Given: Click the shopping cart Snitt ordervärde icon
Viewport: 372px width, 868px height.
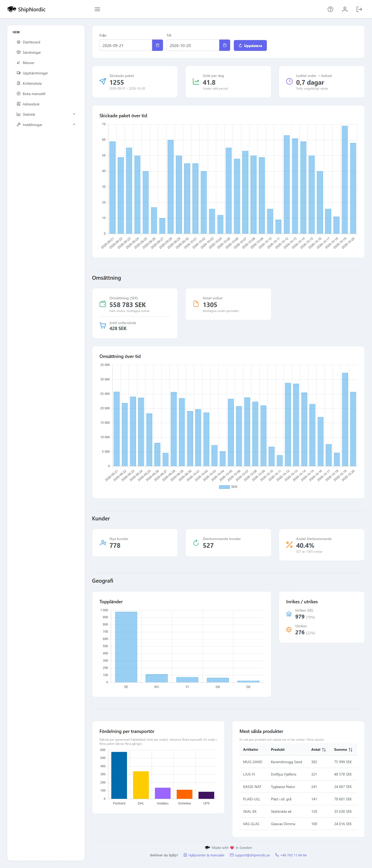Looking at the screenshot, I should [x=103, y=325].
